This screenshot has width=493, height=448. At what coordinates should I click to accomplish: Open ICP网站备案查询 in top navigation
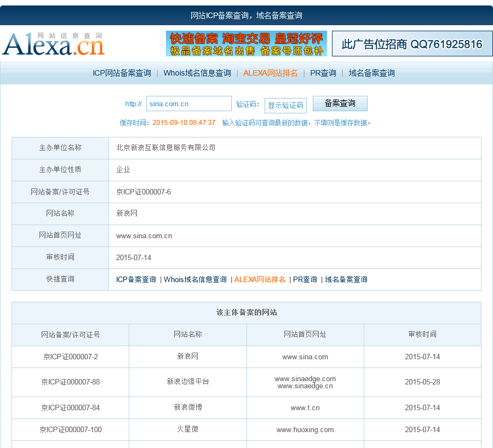(122, 73)
